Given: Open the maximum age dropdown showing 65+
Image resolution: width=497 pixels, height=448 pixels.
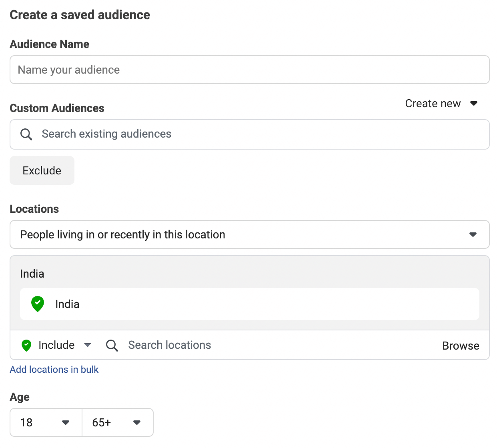Looking at the screenshot, I should (117, 422).
